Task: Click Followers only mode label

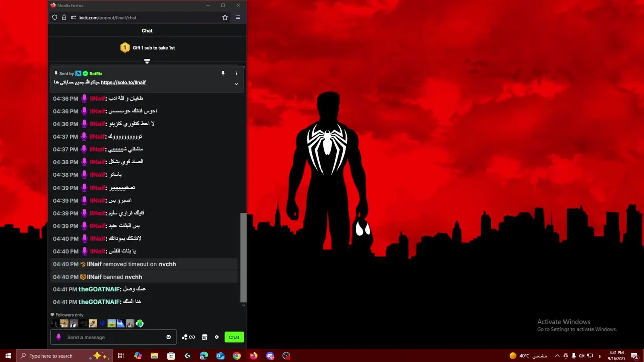Action: (x=69, y=315)
